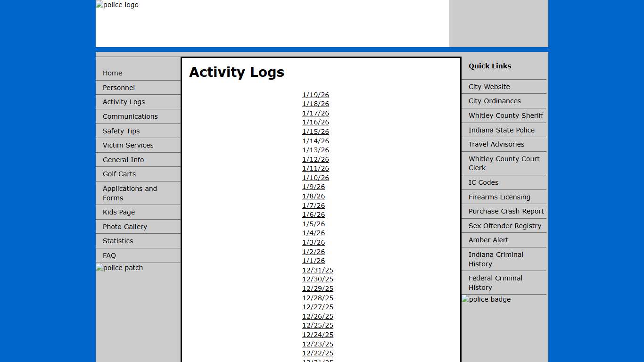Click the Purchase Crash Report link

pyautogui.click(x=506, y=211)
